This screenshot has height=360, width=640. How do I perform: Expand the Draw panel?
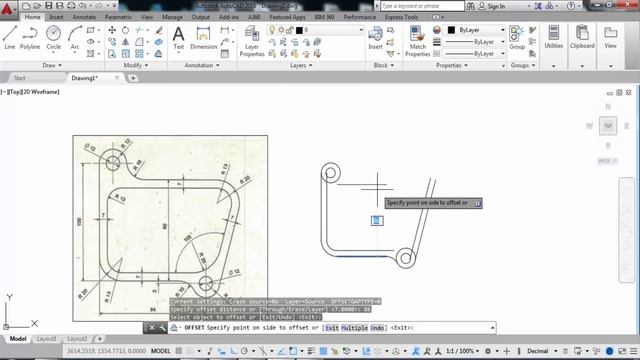click(x=52, y=65)
